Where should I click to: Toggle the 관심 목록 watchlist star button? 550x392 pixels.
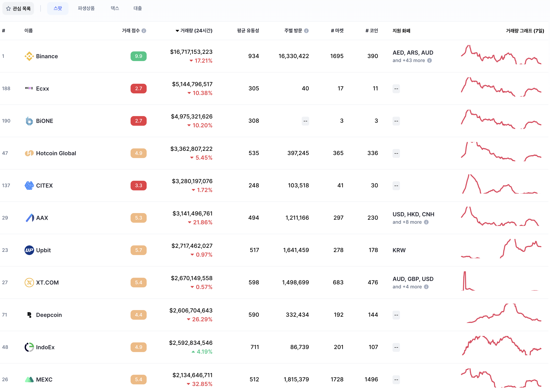[x=18, y=8]
